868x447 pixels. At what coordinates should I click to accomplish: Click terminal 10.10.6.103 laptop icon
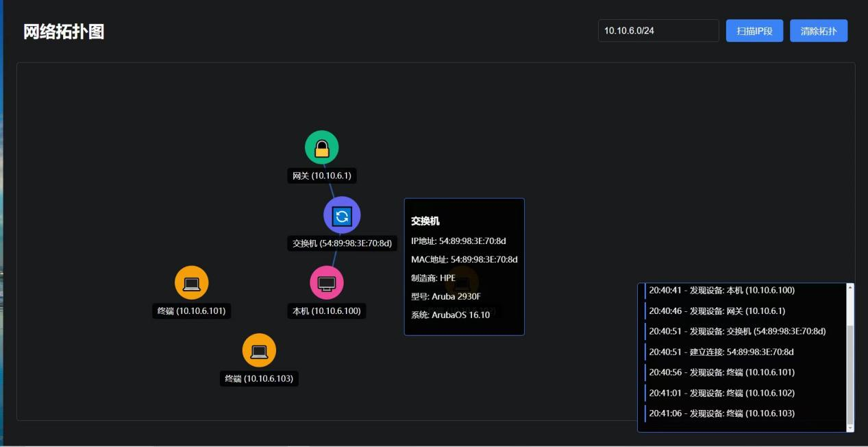point(259,350)
